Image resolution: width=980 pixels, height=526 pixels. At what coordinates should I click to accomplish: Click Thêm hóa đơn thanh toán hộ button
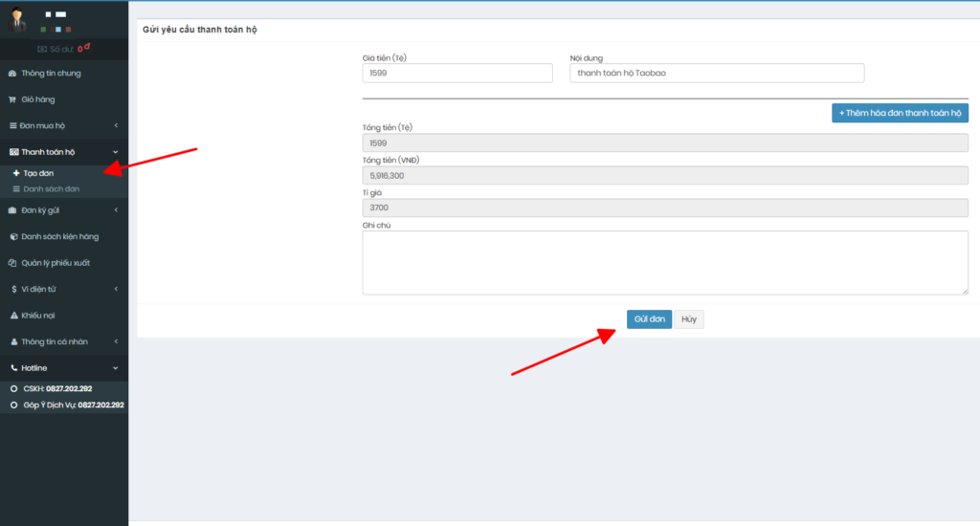[x=900, y=113]
